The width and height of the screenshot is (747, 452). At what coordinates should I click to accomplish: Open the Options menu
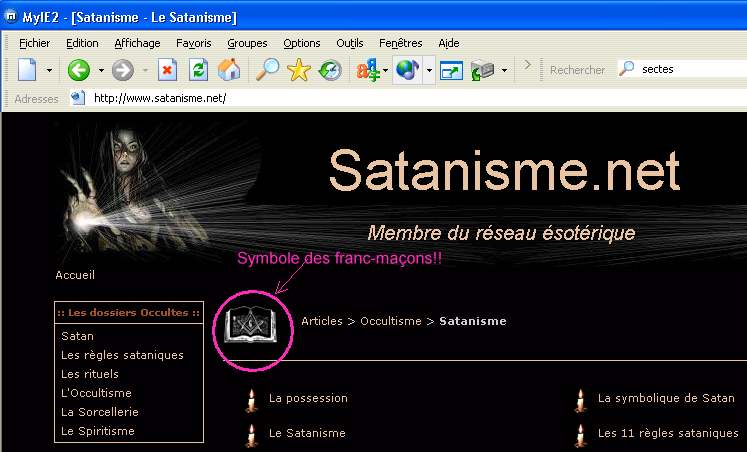[302, 43]
